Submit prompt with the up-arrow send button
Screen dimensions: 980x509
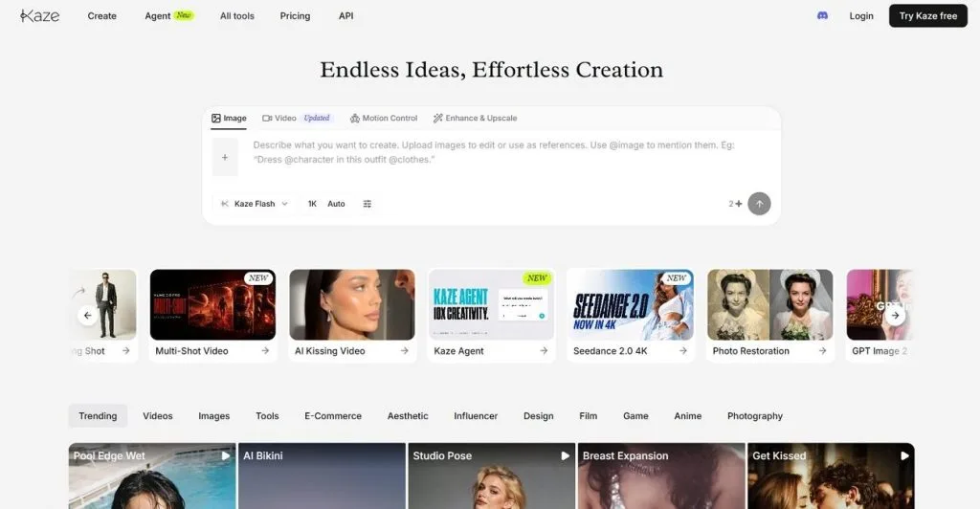pos(759,204)
